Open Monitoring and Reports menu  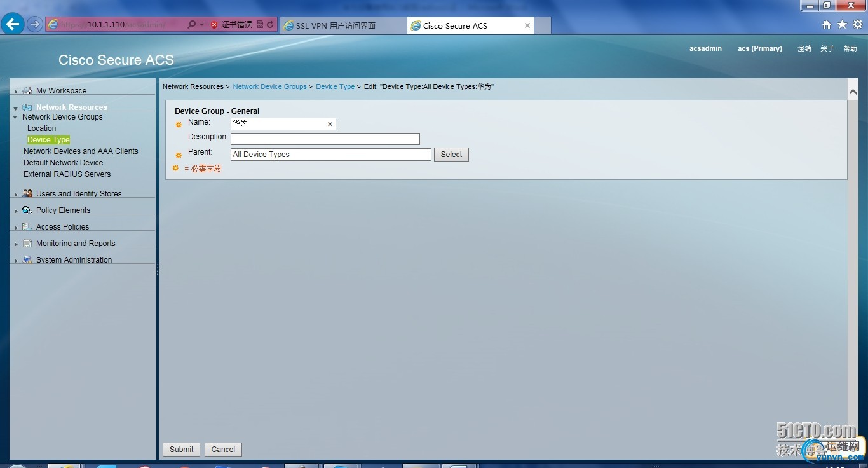pyautogui.click(x=76, y=244)
